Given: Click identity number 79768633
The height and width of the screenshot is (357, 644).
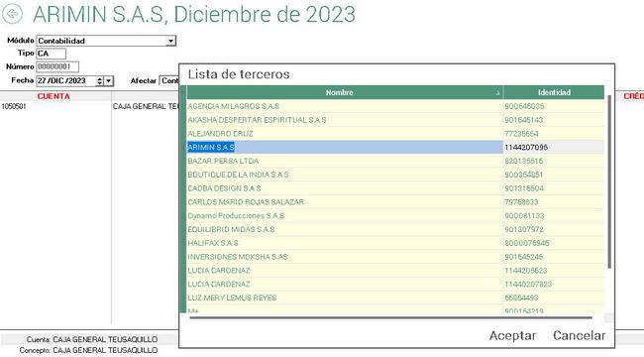Looking at the screenshot, I should 521,202.
